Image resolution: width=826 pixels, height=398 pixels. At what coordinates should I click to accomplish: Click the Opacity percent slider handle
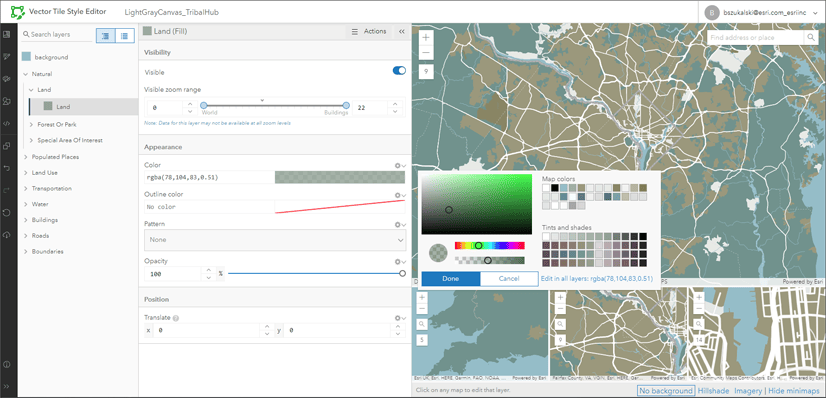click(402, 273)
